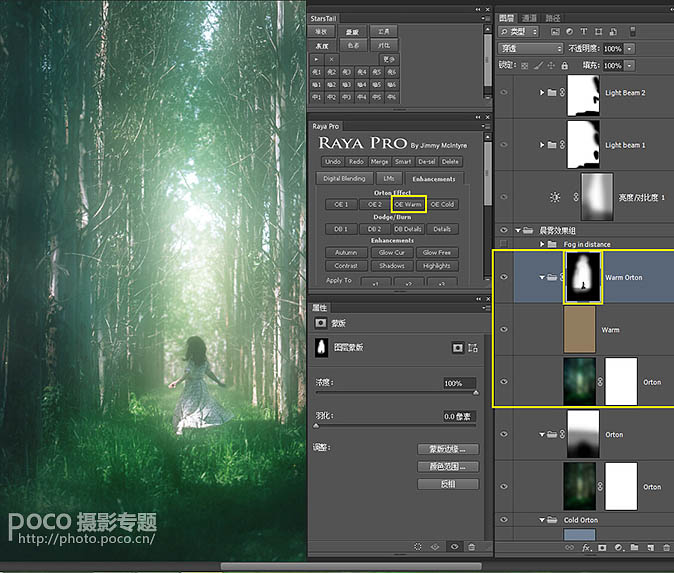Click the play arrow button in StarsTail
This screenshot has height=573, width=674.
pyautogui.click(x=316, y=59)
